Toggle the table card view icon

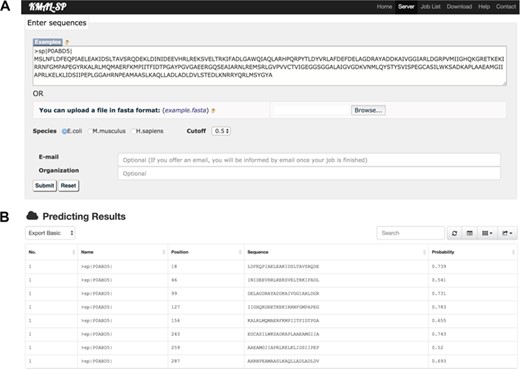(469, 233)
